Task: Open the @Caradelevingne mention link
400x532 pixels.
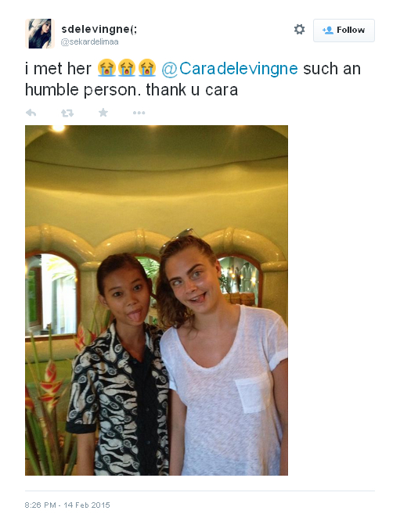Action: point(229,69)
